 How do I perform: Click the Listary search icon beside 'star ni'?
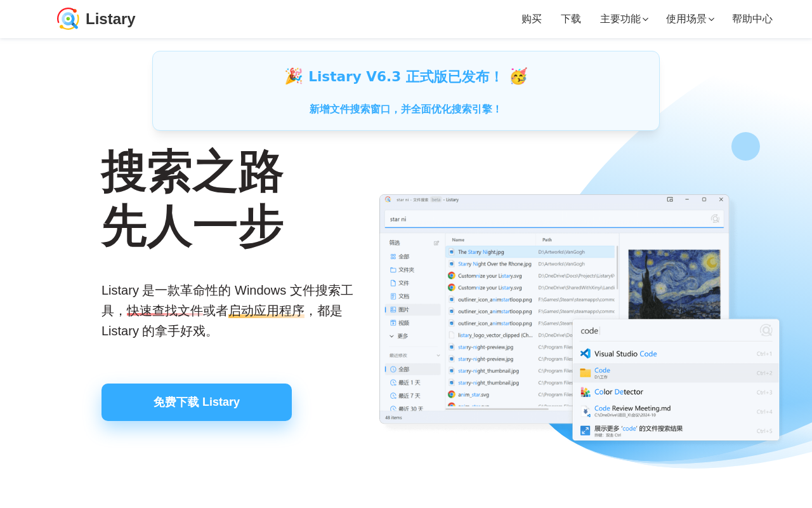(x=715, y=219)
